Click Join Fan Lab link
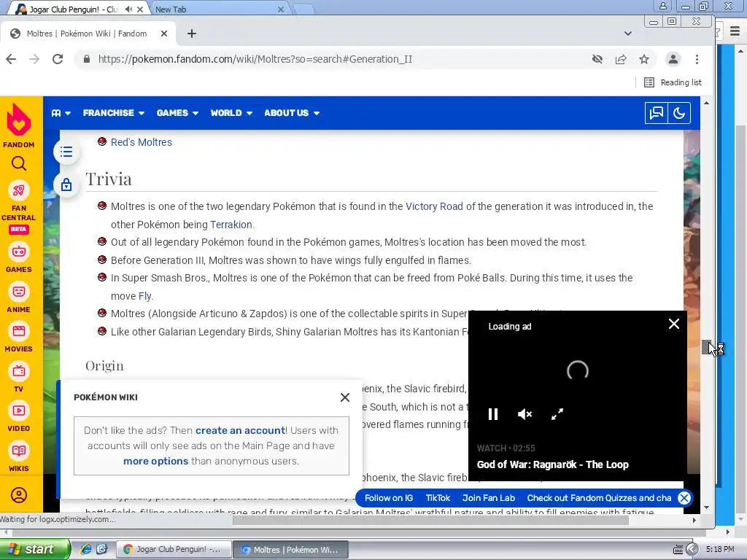Screen dimensions: 747x560 [488, 498]
